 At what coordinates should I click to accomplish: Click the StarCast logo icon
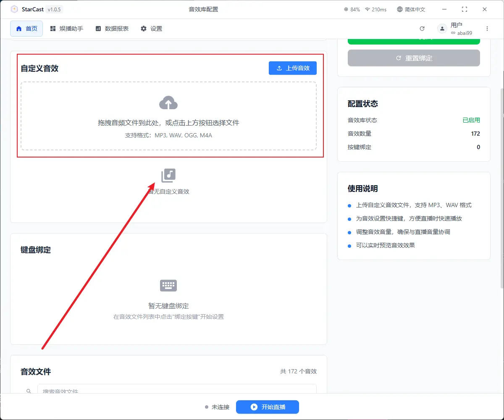coord(14,9)
